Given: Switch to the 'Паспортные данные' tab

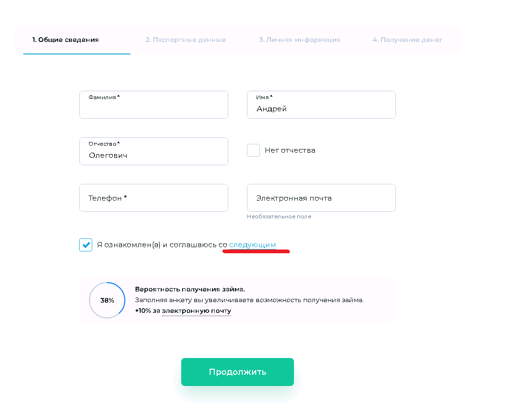Looking at the screenshot, I should [x=185, y=40].
